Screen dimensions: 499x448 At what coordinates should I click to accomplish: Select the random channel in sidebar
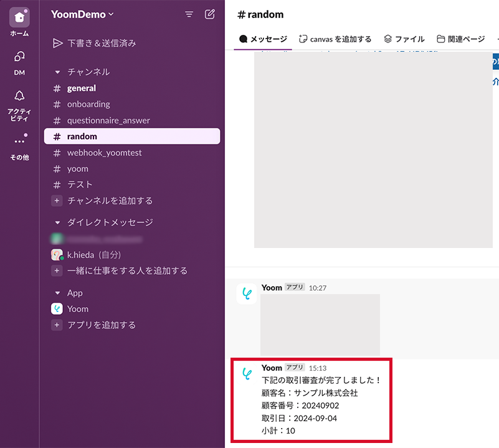(x=131, y=136)
